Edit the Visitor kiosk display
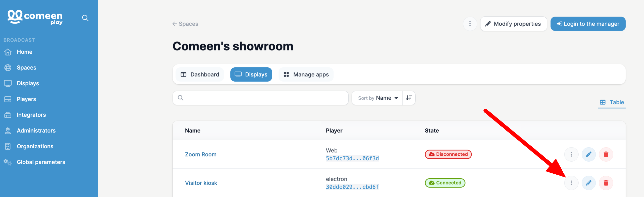 click(588, 183)
